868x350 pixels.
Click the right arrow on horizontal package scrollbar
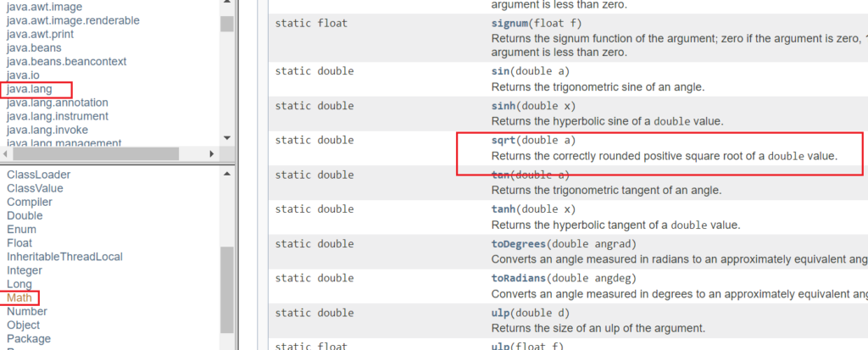click(x=211, y=154)
